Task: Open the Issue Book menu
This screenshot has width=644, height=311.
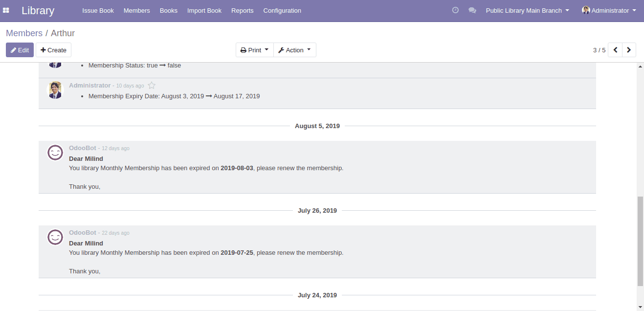Action: [x=98, y=10]
